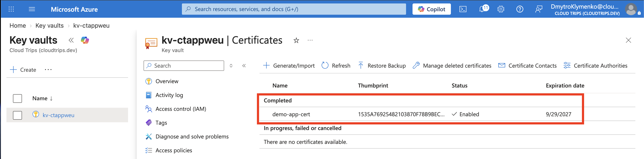Sort the list by Name column
Image resolution: width=644 pixels, height=159 pixels.
coord(42,99)
